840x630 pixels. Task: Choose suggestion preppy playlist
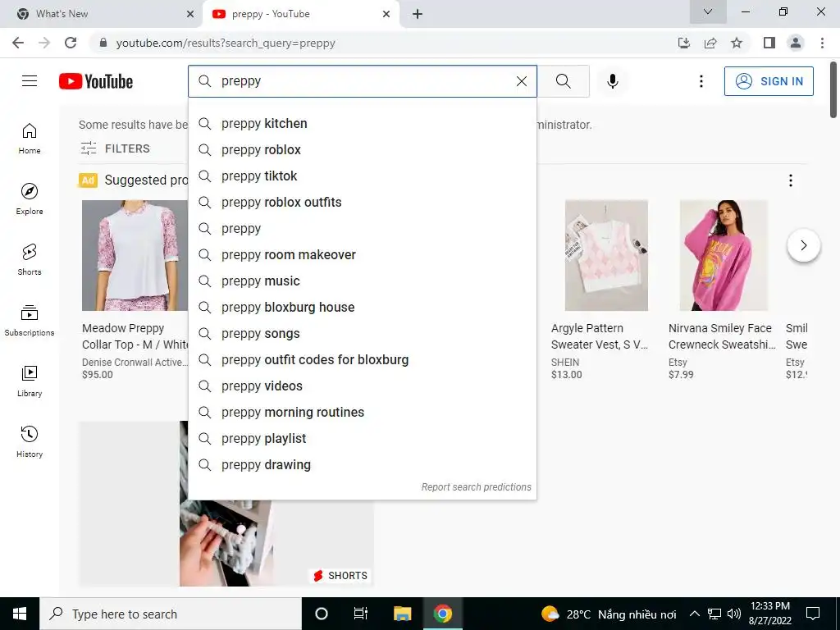pos(362,439)
